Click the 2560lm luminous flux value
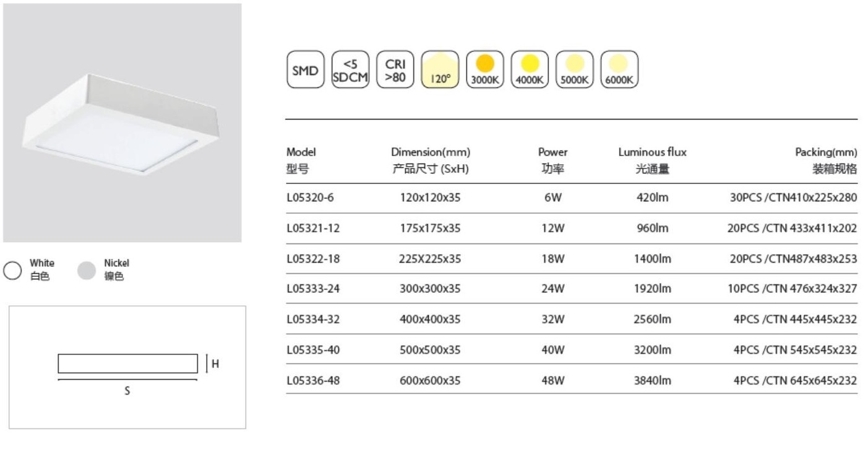Image resolution: width=868 pixels, height=449 pixels. pyautogui.click(x=652, y=320)
